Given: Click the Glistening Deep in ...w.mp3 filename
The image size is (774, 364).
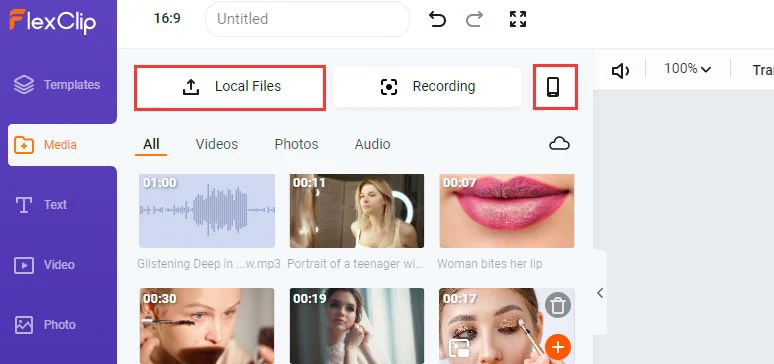Looking at the screenshot, I should (209, 264).
